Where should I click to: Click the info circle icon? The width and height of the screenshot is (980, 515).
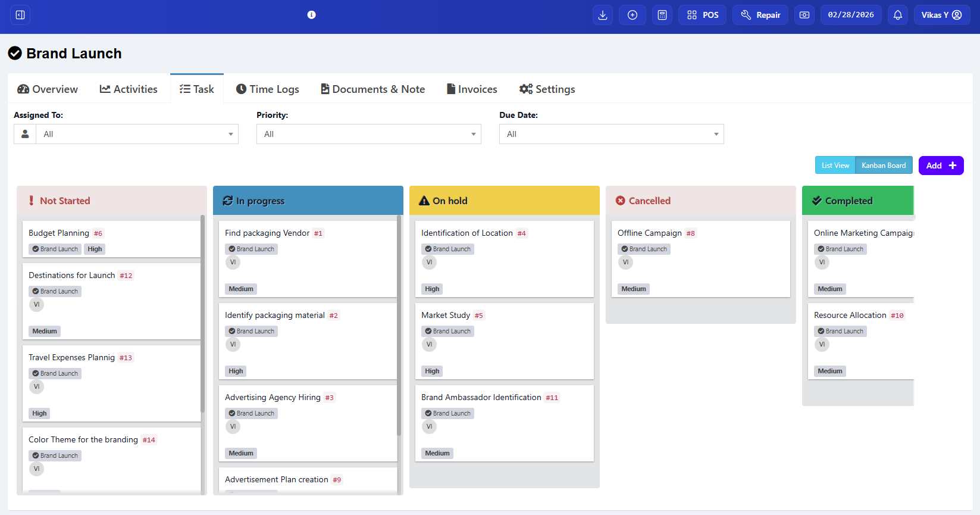311,15
